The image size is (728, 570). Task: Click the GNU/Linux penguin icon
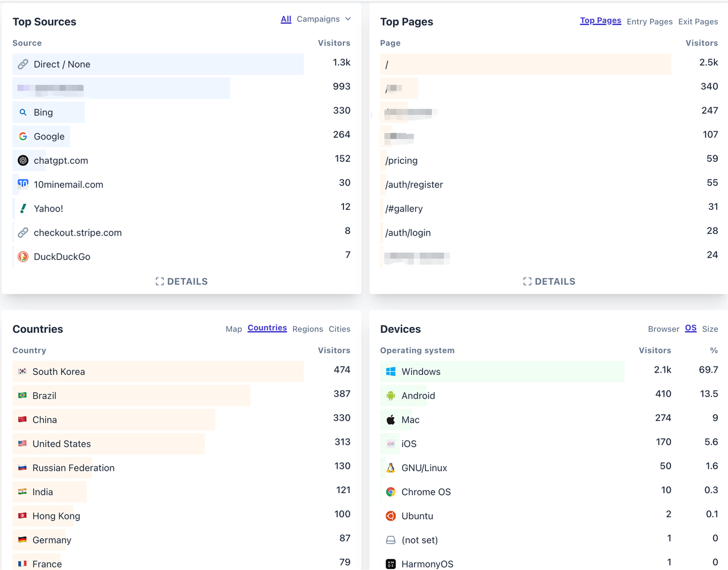(x=391, y=468)
